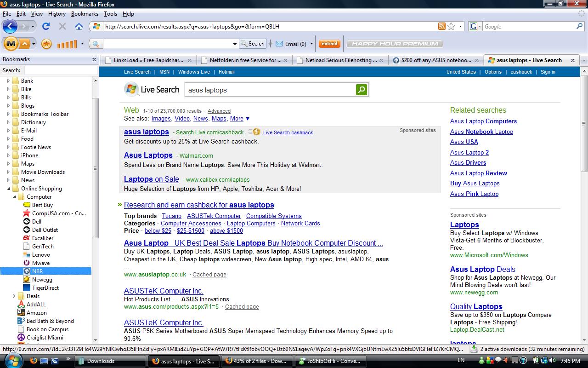Click the orange extend button
Viewport: 588px width, 368px height.
329,44
